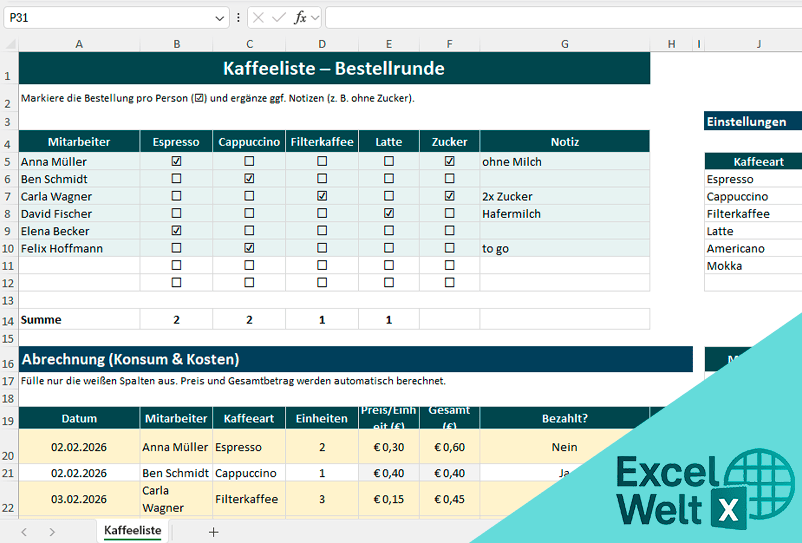
Task: Click the previous sheet navigation arrow
Action: coord(24,532)
